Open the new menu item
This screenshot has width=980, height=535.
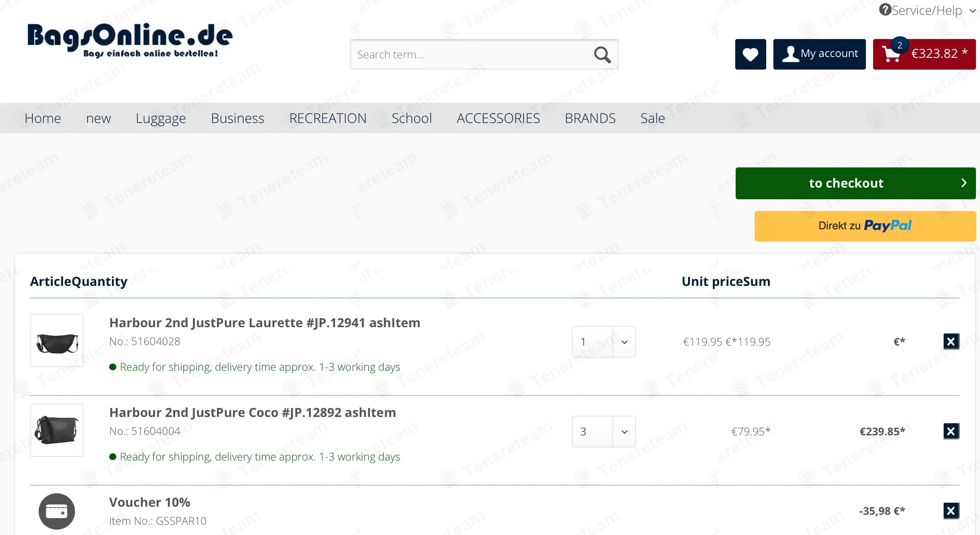(x=98, y=118)
